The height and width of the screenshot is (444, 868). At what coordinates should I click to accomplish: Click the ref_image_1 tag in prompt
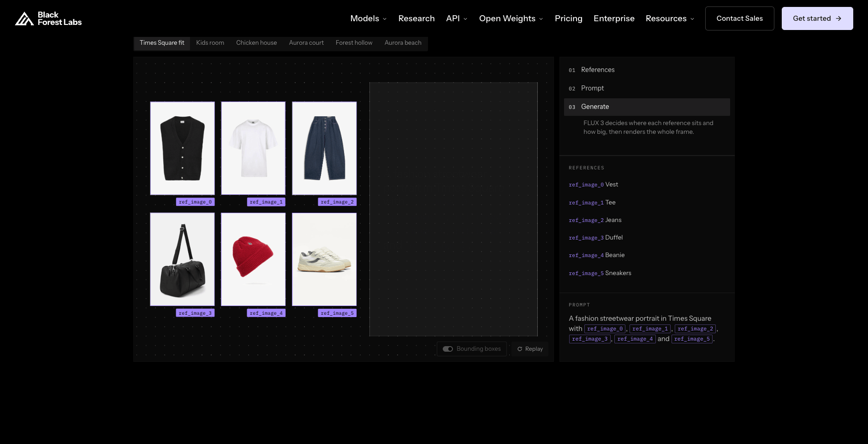650,329
